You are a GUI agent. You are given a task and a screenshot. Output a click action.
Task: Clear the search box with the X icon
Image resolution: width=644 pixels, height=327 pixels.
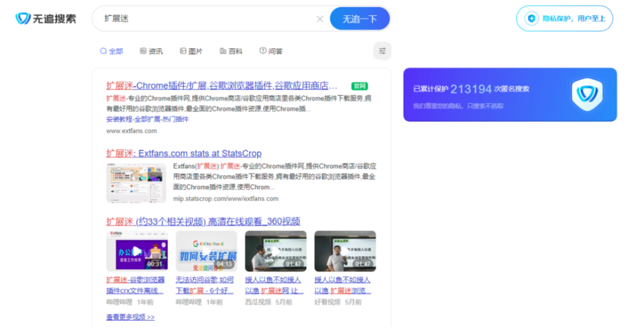coord(320,19)
